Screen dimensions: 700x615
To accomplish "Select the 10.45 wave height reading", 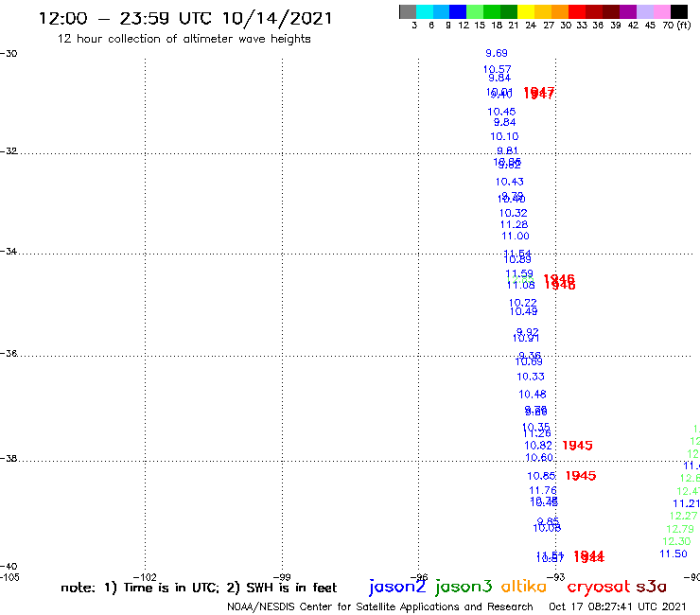I will (501, 112).
